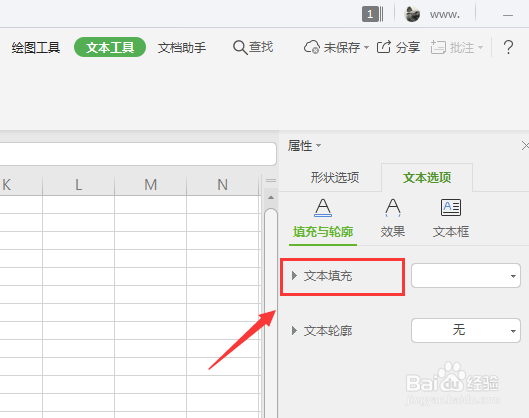Image resolution: width=529 pixels, height=418 pixels.
Task: Switch to the 文本选项 tab
Action: [x=427, y=177]
